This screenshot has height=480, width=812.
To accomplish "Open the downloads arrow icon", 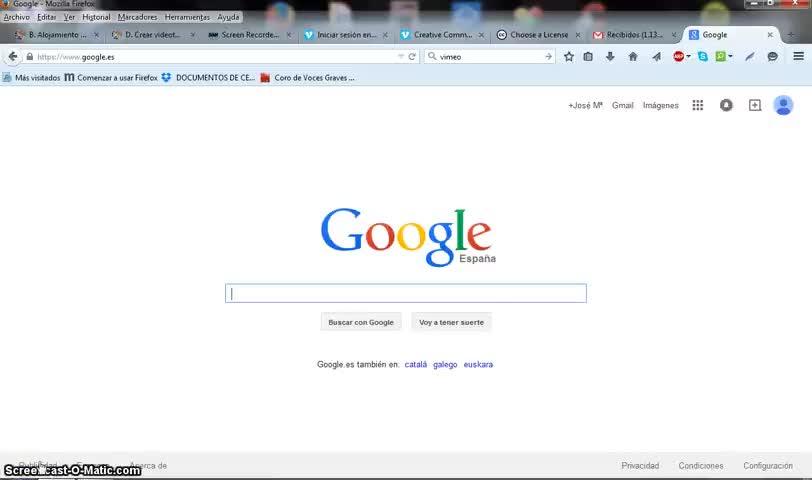I will (x=610, y=56).
